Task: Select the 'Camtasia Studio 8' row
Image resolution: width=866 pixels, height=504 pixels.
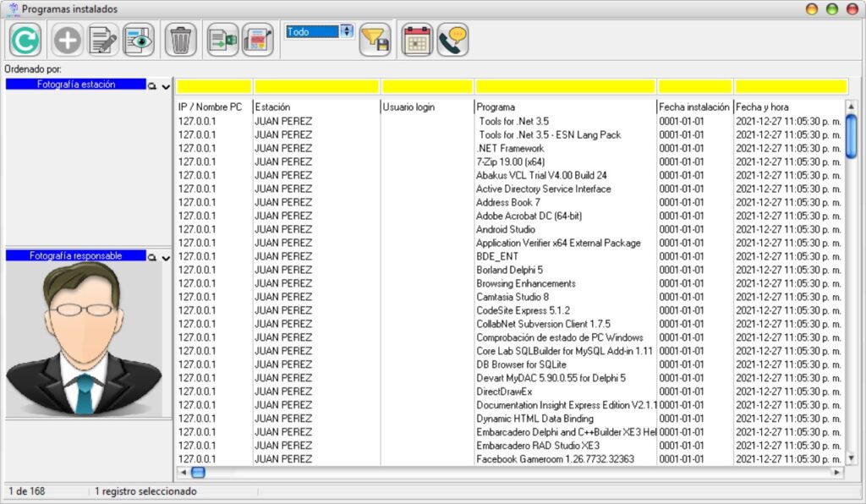Action: (510, 297)
